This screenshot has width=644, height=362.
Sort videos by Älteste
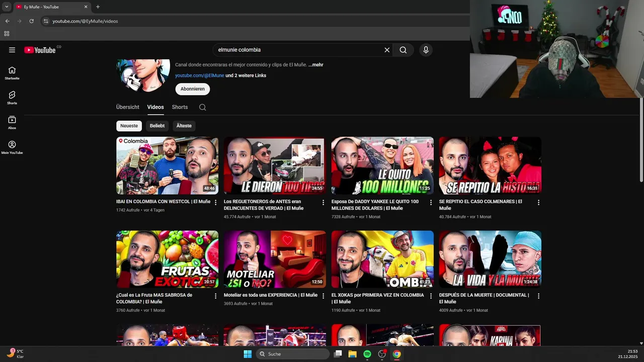pyautogui.click(x=184, y=126)
